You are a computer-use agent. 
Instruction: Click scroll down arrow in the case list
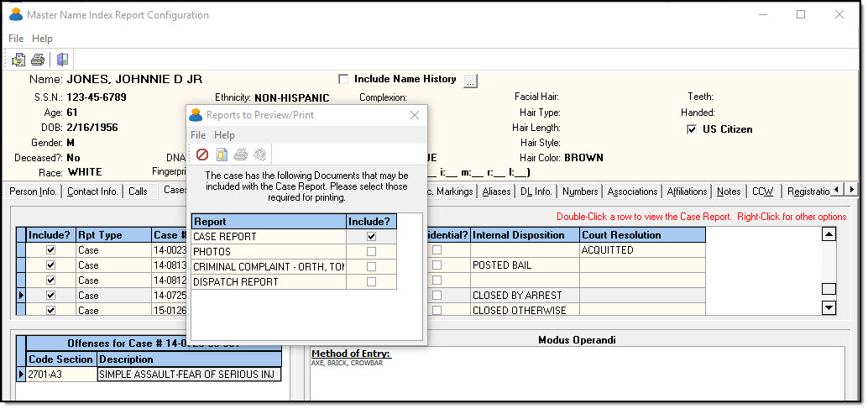(x=829, y=308)
